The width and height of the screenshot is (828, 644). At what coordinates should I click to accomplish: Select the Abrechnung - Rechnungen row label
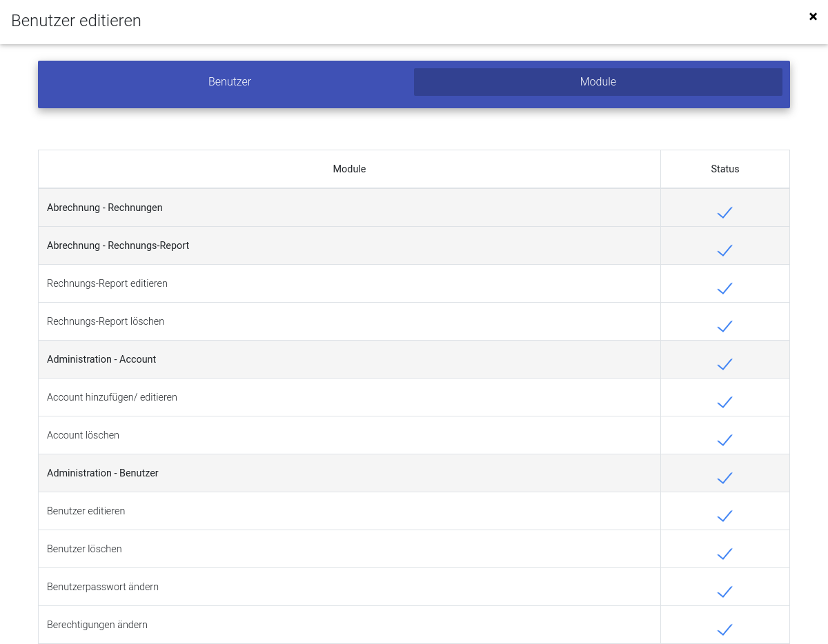[105, 208]
